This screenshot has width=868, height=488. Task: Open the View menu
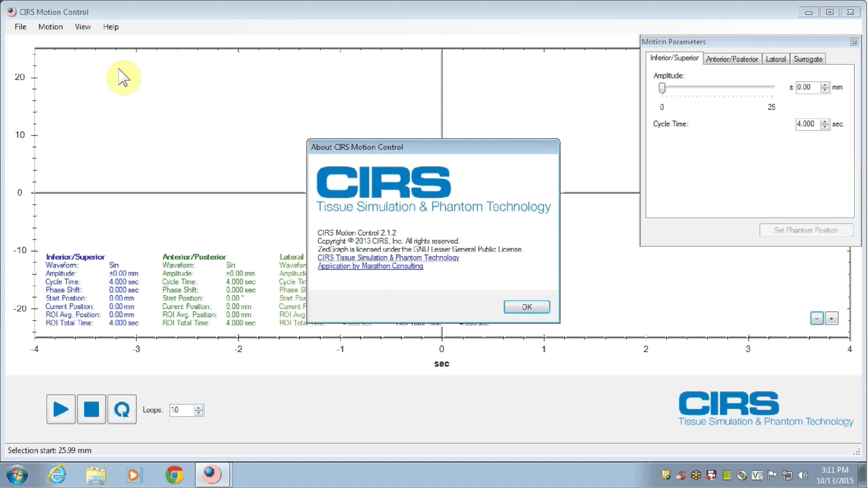[x=83, y=27]
